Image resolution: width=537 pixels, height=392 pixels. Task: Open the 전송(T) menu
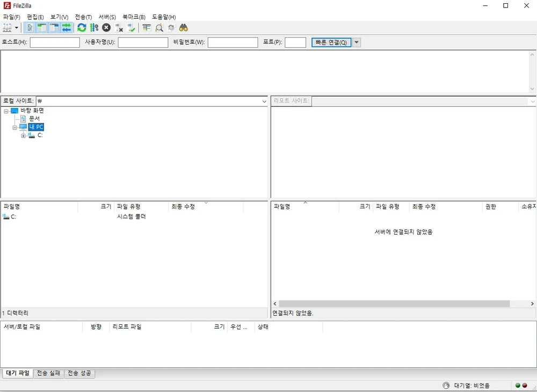tap(83, 17)
